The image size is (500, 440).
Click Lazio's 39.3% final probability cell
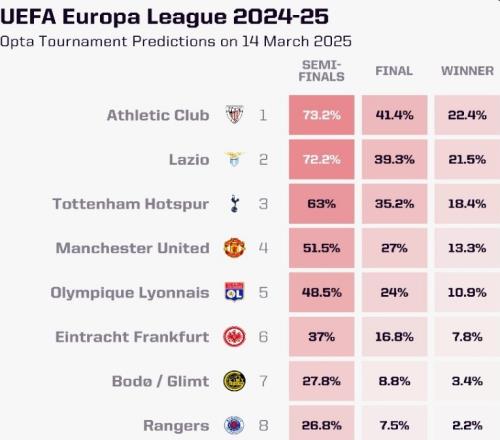[395, 159]
